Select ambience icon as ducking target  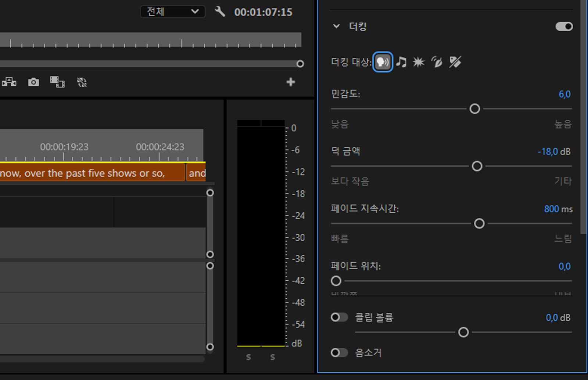[437, 62]
